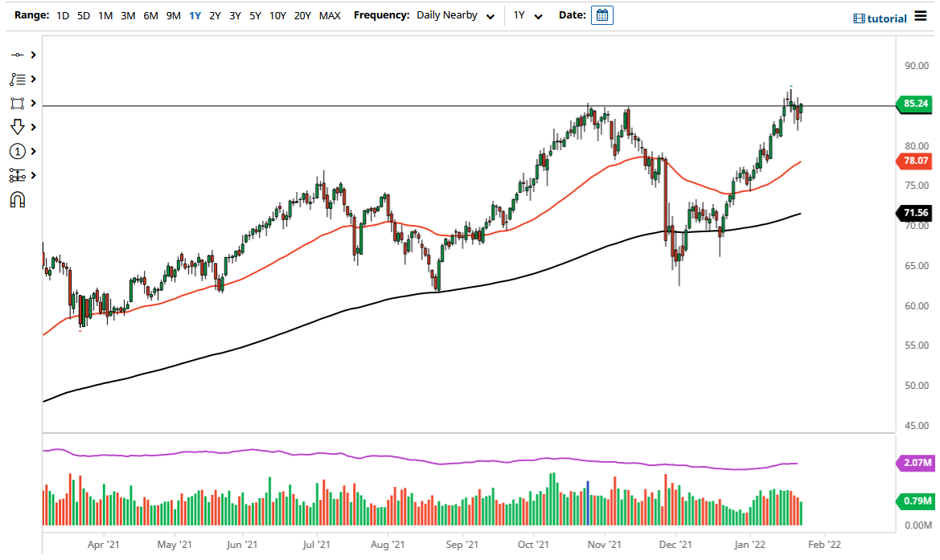Toggle the magnet snap tool
The image size is (940, 560).
[16, 198]
